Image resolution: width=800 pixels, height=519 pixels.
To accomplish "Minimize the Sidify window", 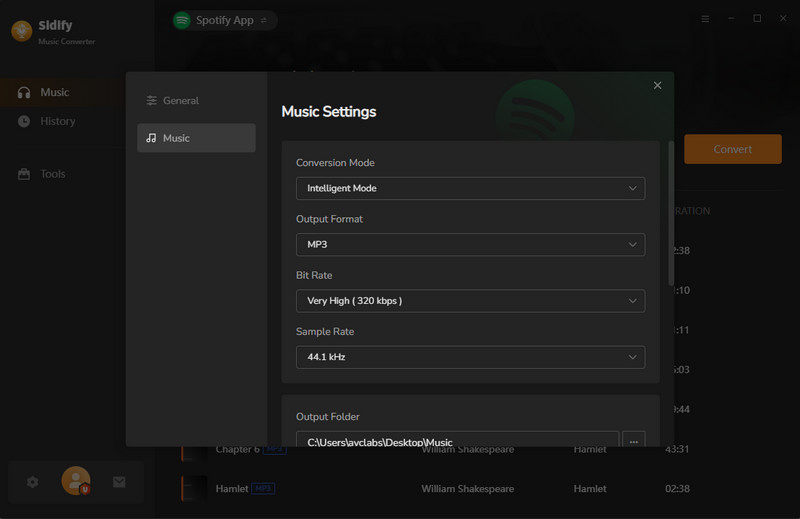I will (x=731, y=18).
